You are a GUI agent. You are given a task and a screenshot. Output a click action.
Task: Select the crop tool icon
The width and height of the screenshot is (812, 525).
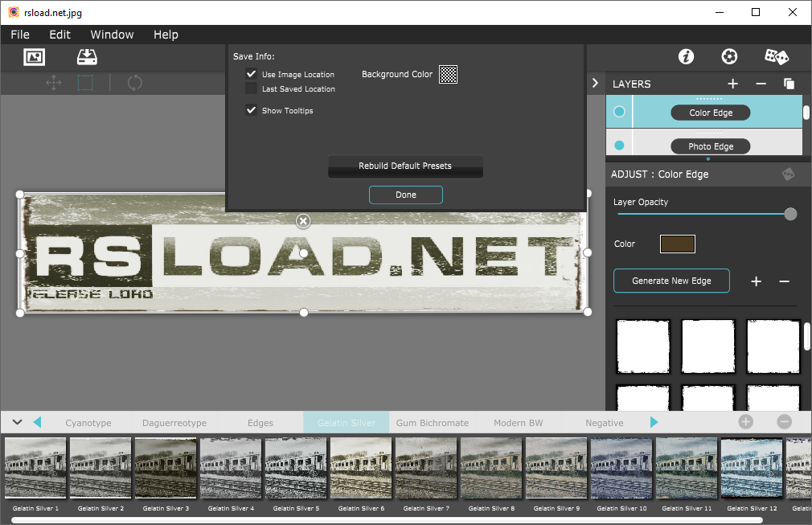pos(85,83)
